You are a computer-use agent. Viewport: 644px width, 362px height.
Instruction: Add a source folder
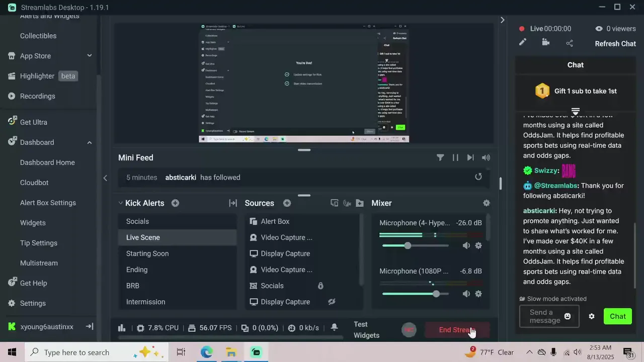(x=359, y=203)
